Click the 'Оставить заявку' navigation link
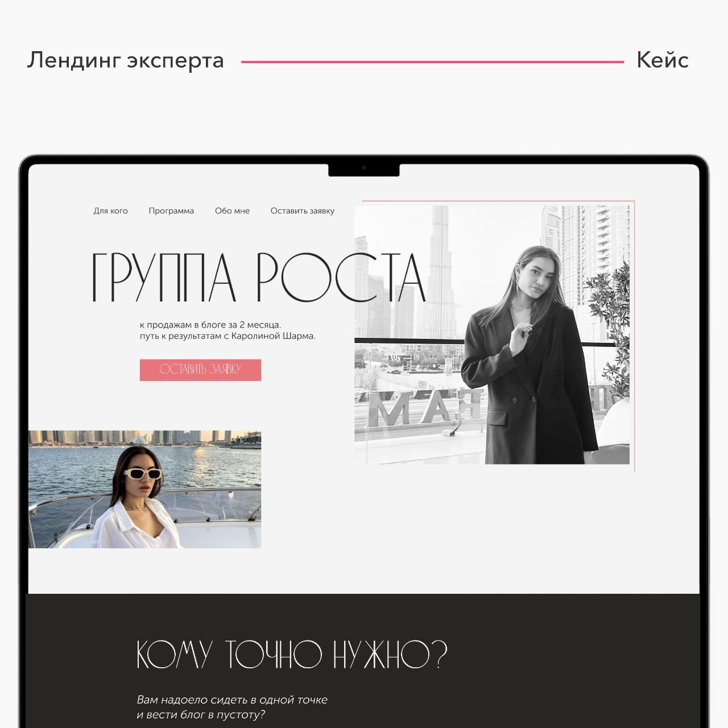 [302, 211]
